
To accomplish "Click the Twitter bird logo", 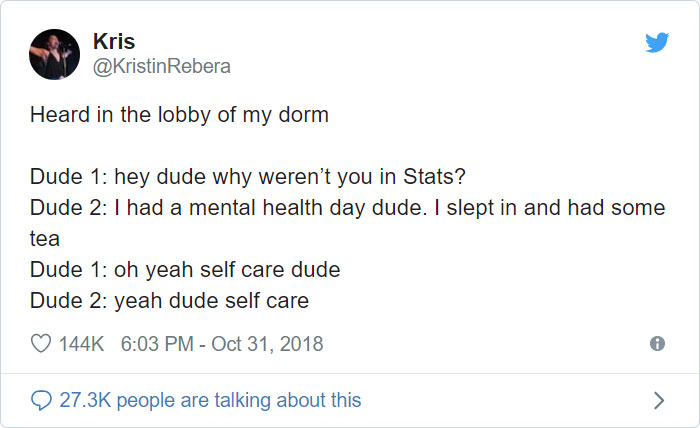I will pyautogui.click(x=656, y=43).
